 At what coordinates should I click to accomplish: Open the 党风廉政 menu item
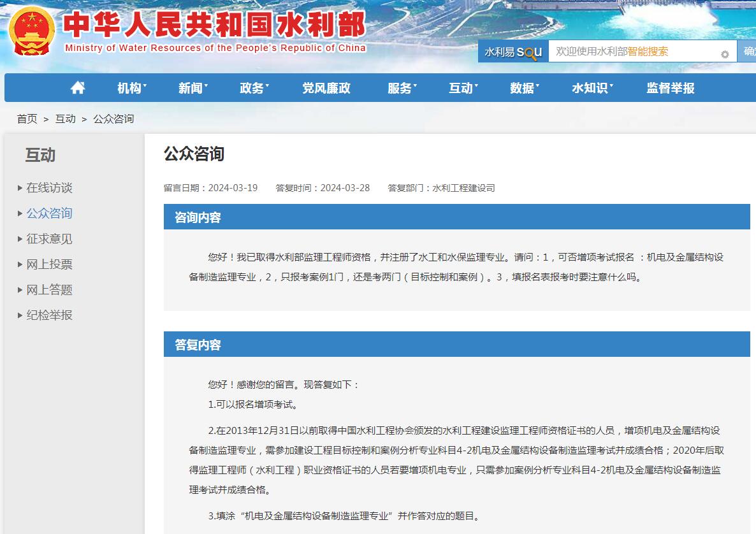tap(326, 88)
